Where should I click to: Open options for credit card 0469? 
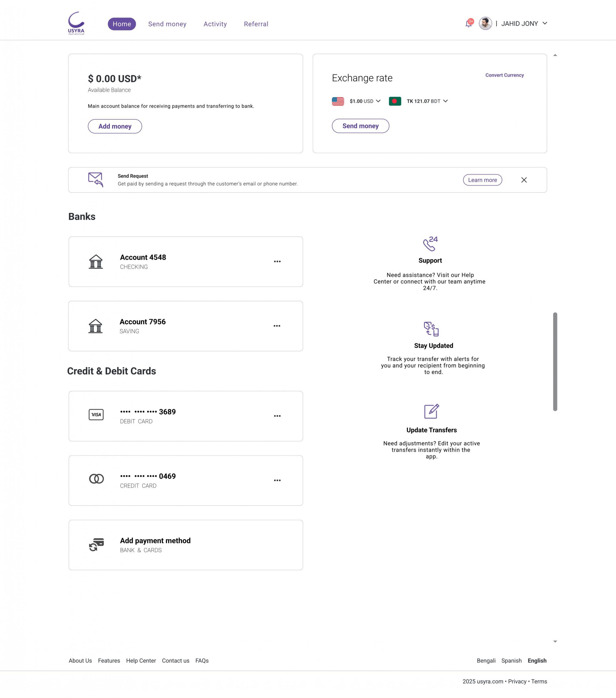point(277,480)
